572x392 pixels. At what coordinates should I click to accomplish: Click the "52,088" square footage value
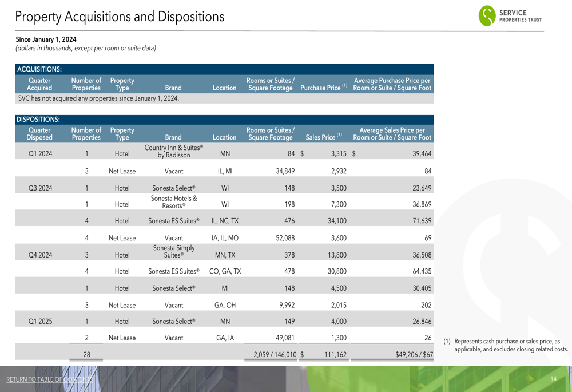click(285, 238)
